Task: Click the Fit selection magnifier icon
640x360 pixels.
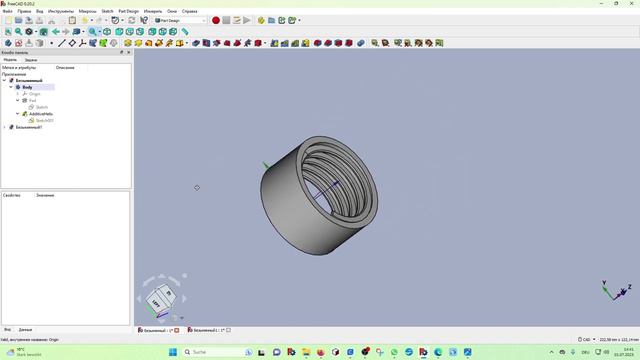Action: tap(18, 31)
